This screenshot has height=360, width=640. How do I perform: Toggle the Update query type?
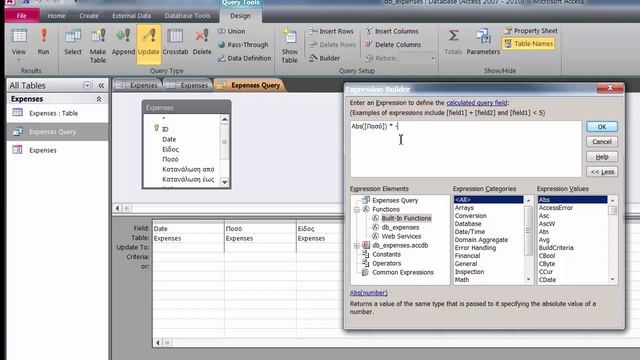[x=149, y=44]
